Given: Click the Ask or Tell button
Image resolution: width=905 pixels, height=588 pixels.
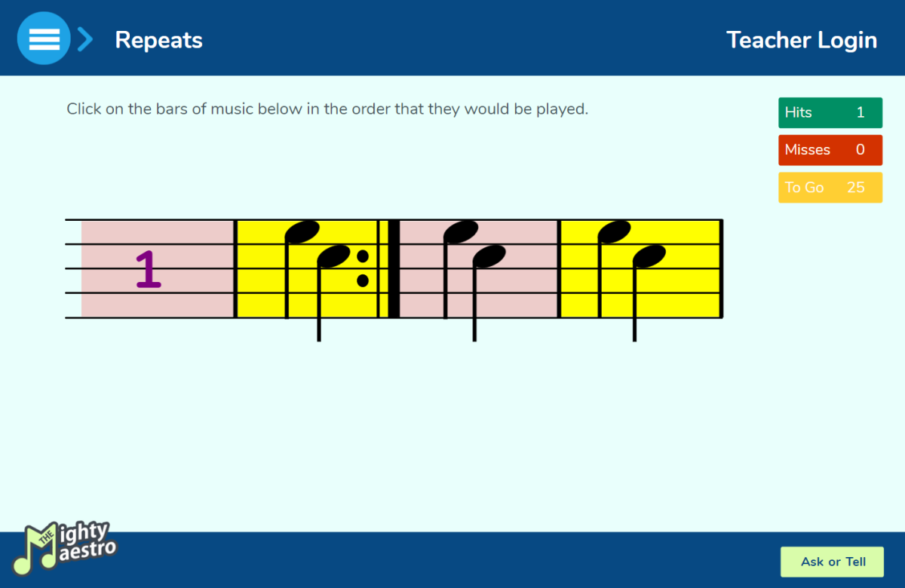Looking at the screenshot, I should [833, 562].
